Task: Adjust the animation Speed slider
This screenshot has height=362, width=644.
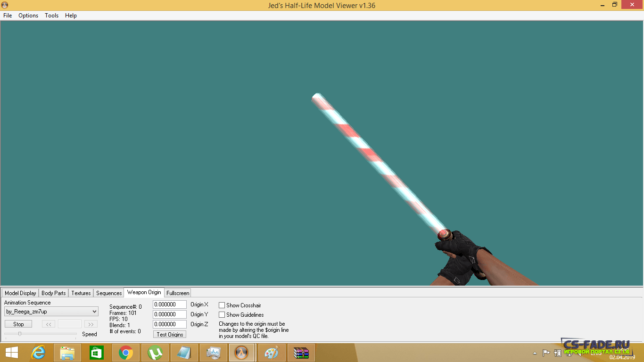Action: tap(20, 334)
